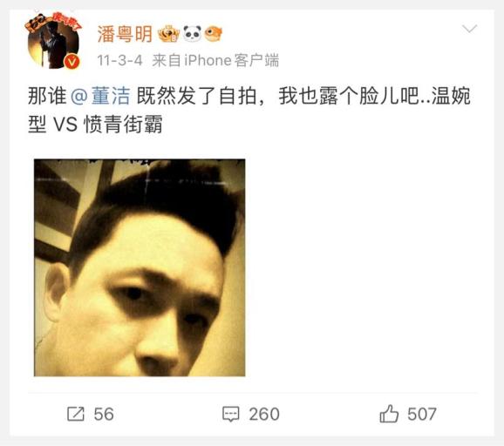
Task: Click the like count 507
Action: (x=422, y=414)
